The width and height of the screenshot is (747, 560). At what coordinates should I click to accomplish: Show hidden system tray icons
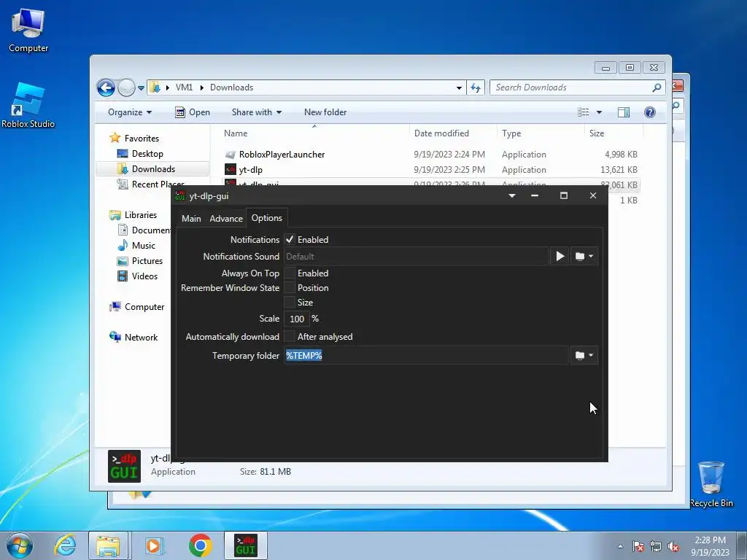pos(620,546)
